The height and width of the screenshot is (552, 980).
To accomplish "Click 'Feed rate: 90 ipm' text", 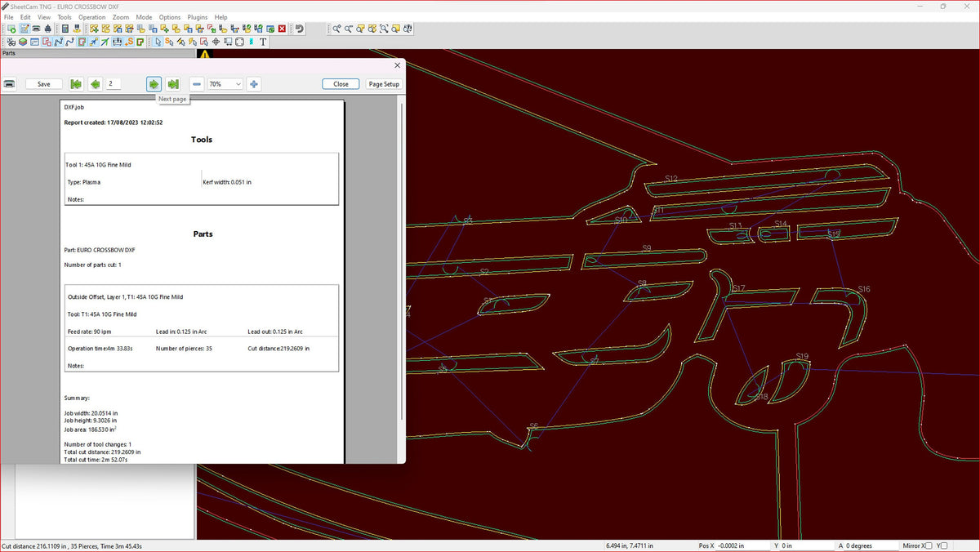I will pyautogui.click(x=91, y=332).
